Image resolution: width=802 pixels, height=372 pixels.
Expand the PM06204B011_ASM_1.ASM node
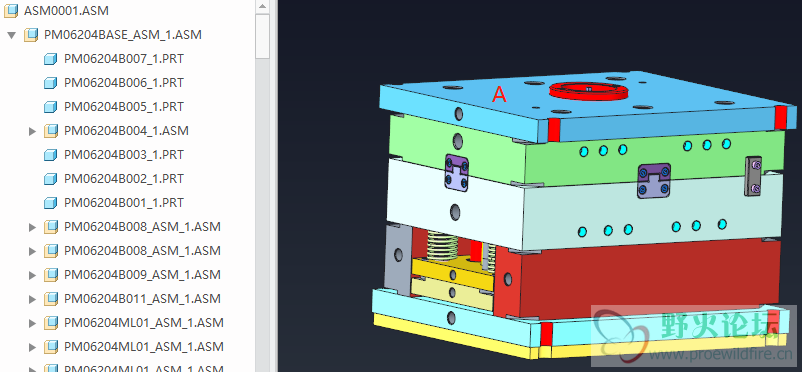point(33,299)
